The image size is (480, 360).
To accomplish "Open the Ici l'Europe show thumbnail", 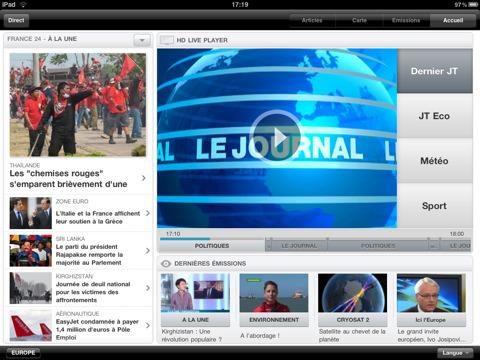I will click(431, 293).
